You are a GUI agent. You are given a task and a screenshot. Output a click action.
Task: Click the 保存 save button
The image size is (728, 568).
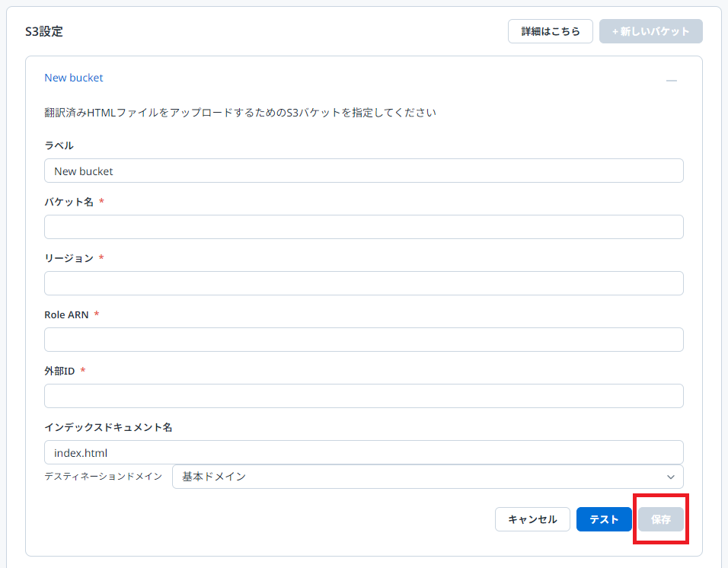coord(660,519)
